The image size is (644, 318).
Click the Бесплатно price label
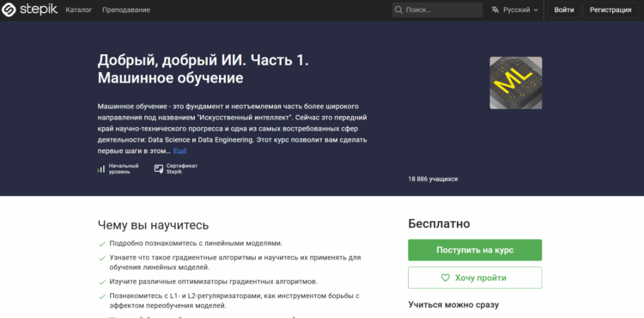[x=439, y=224]
